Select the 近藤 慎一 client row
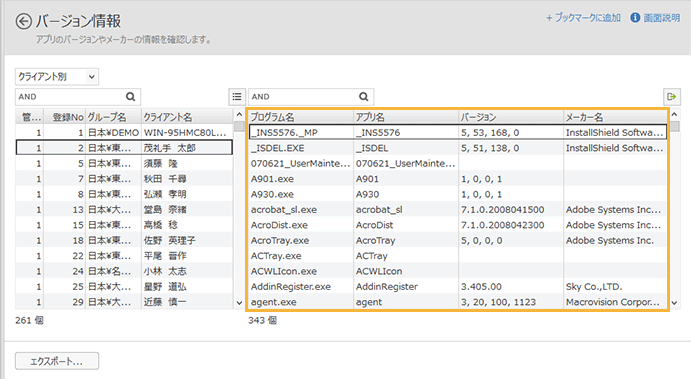Screen dimensions: 691x379 [x=124, y=302]
